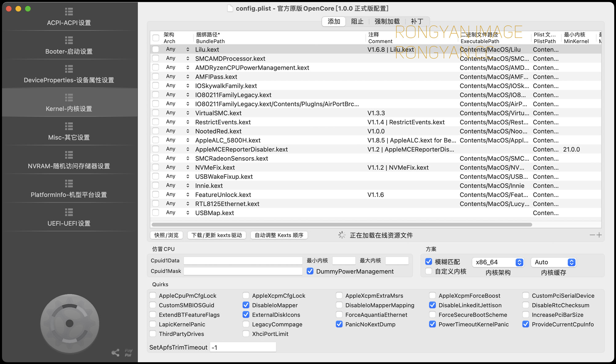The width and height of the screenshot is (616, 364).
Task: Uncheck 模糊匹配 checkbox
Action: tap(428, 262)
